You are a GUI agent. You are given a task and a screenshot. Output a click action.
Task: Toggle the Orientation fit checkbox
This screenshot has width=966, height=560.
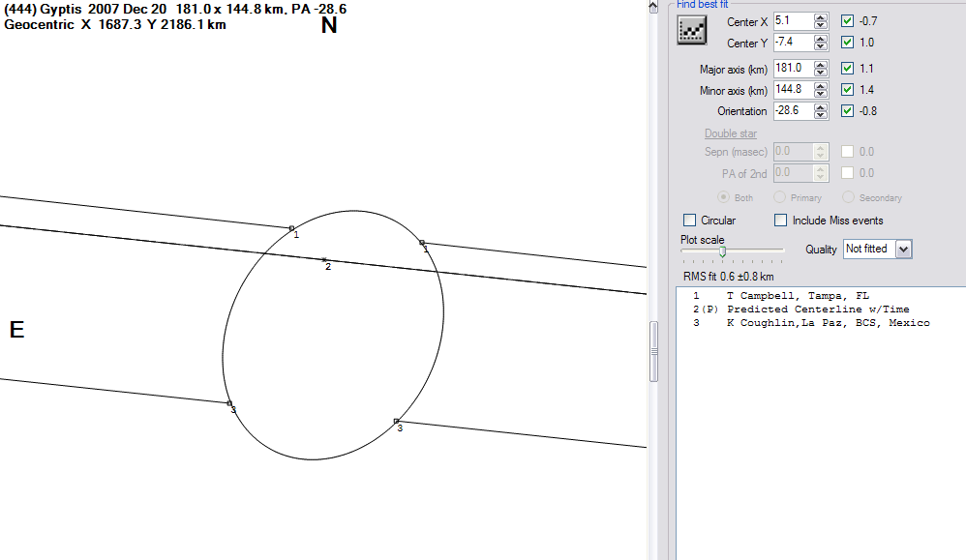pos(847,111)
